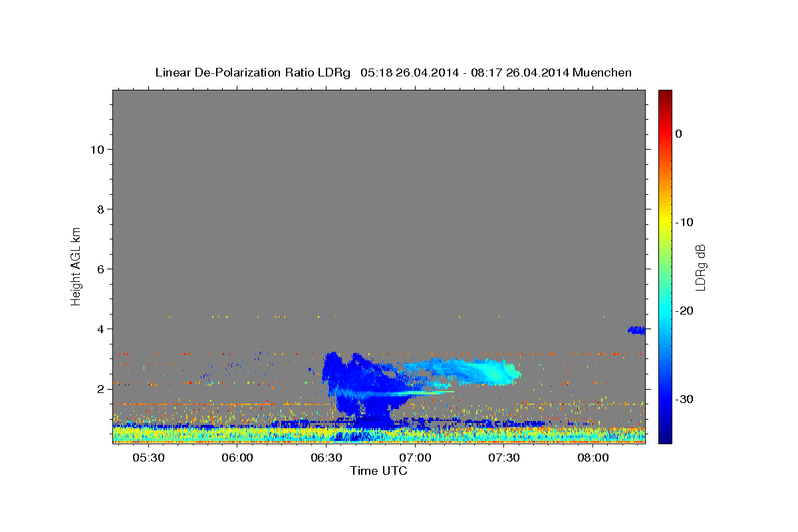This screenshot has height=532, width=798.
Task: Click the colorbar value label -10
Action: tap(685, 222)
